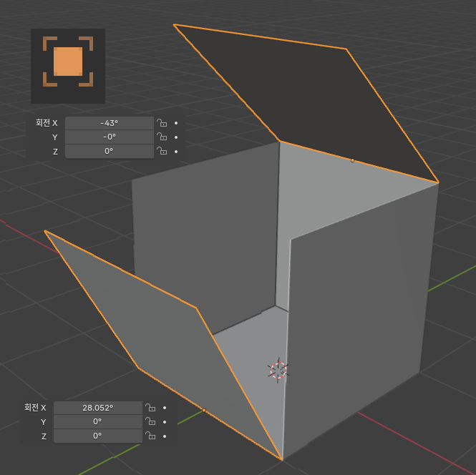Toggle lock for the 28.052° X rotation
476x475 pixels.
[x=150, y=408]
